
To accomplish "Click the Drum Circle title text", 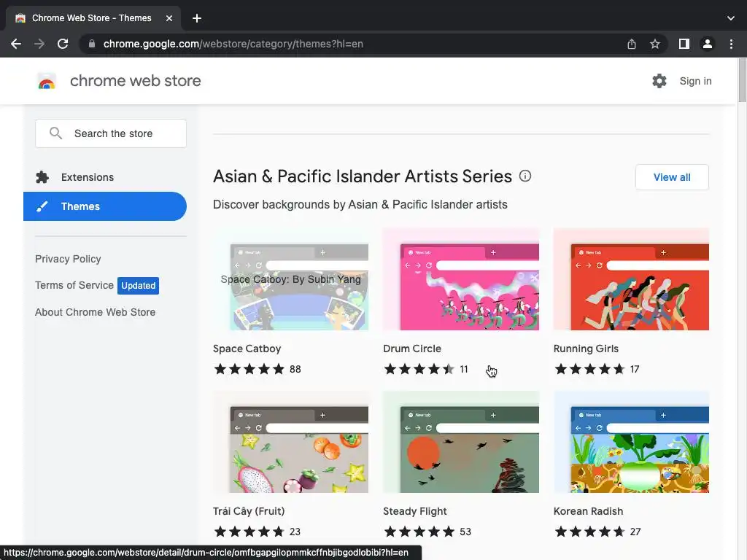I will coord(412,349).
